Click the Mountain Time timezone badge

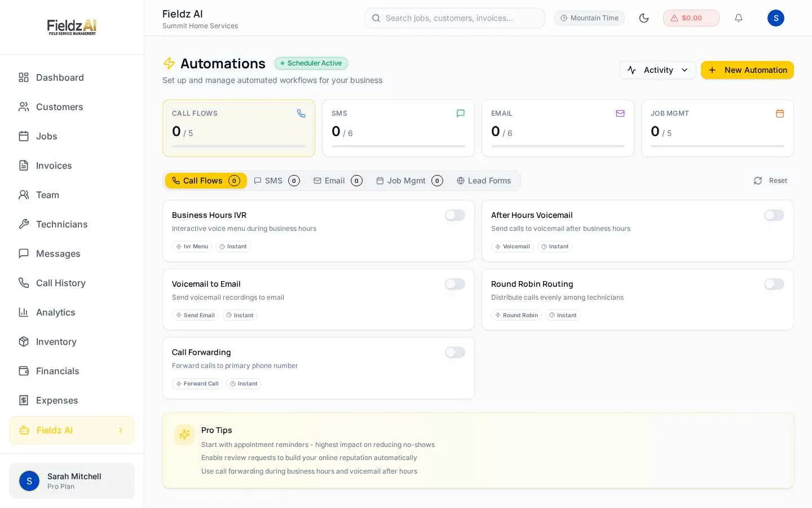(x=589, y=18)
